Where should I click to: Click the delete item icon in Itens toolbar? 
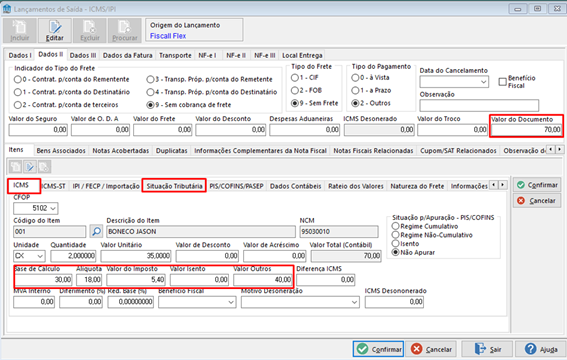(44, 167)
